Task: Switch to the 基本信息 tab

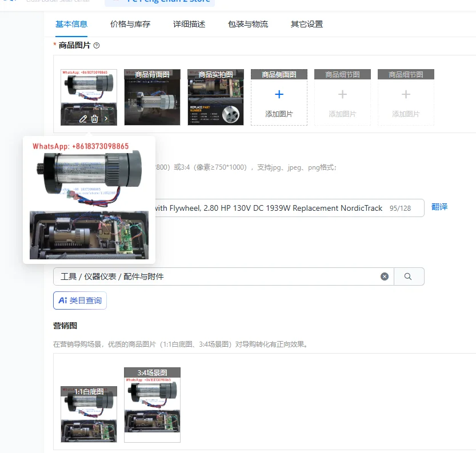Action: (x=71, y=24)
